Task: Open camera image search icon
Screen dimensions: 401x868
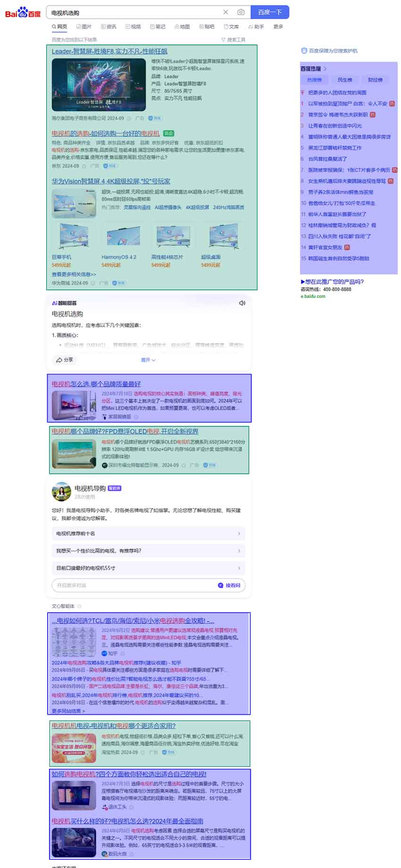Action: click(241, 12)
